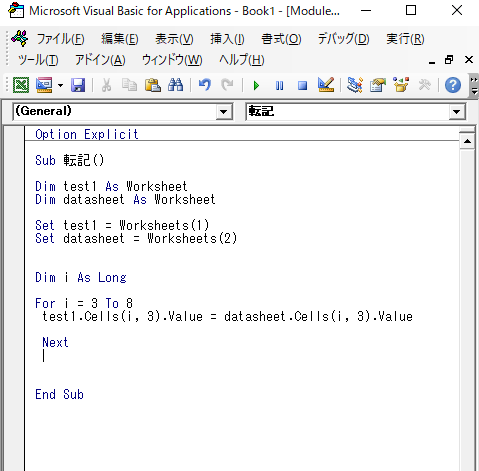Click the code pane scroll up arrow
479x471 pixels.
click(467, 141)
